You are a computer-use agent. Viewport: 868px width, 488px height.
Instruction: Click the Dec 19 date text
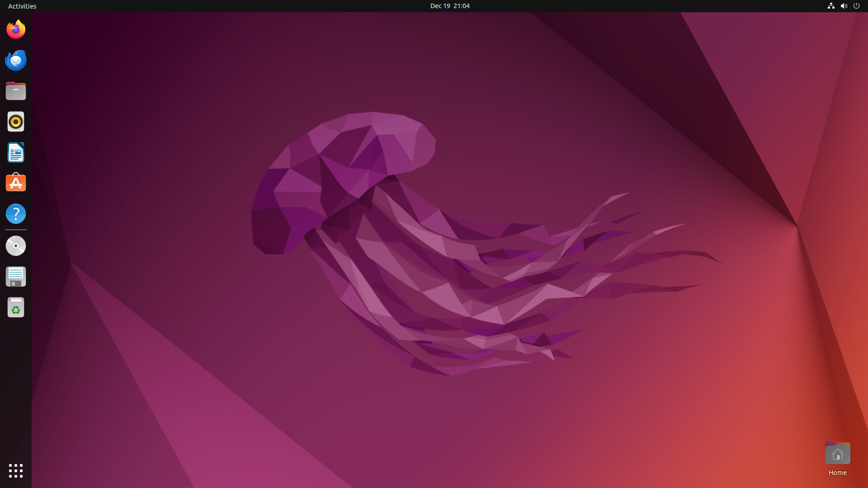pyautogui.click(x=440, y=6)
